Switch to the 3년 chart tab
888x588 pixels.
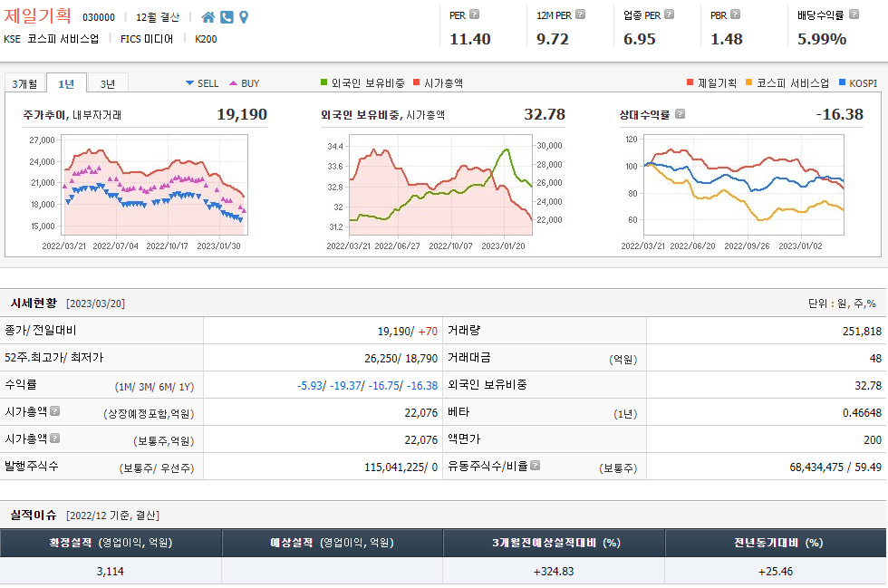tap(108, 83)
